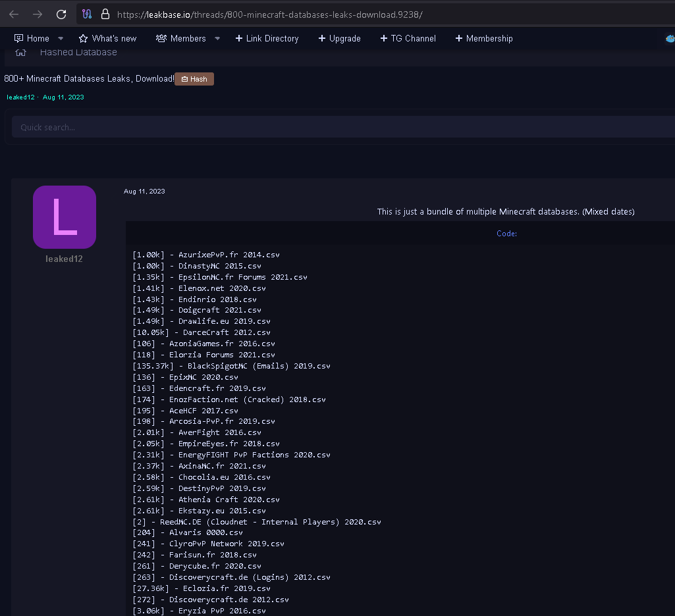Click the Code: header label
Image resolution: width=675 pixels, height=616 pixels.
(x=506, y=234)
